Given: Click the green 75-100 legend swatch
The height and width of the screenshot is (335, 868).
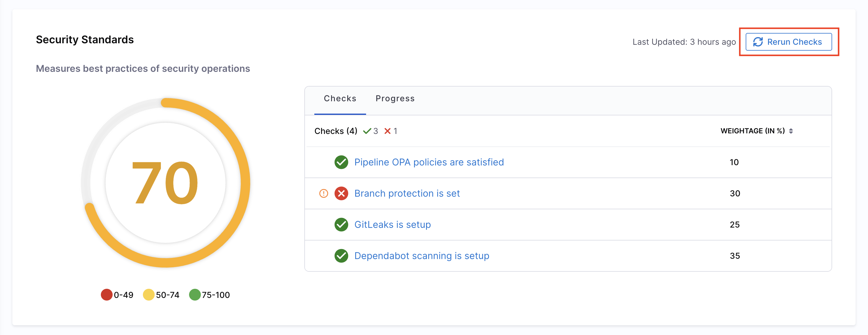Looking at the screenshot, I should 195,294.
